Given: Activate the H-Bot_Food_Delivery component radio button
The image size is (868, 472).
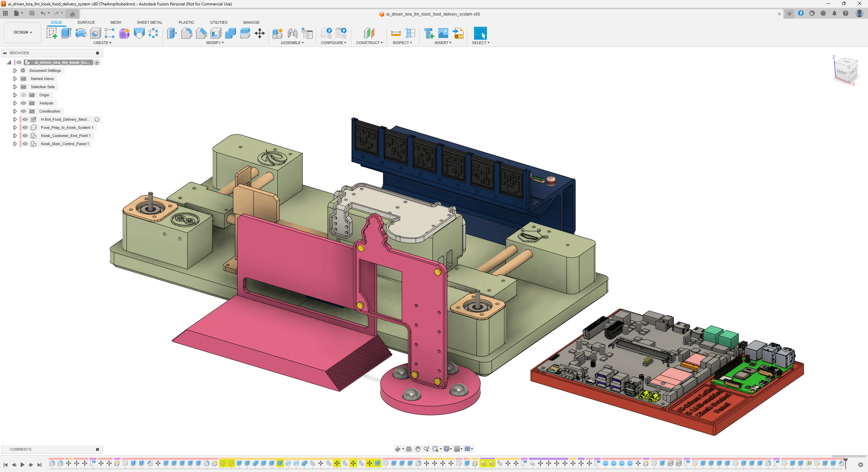Looking at the screenshot, I should pyautogui.click(x=97, y=119).
